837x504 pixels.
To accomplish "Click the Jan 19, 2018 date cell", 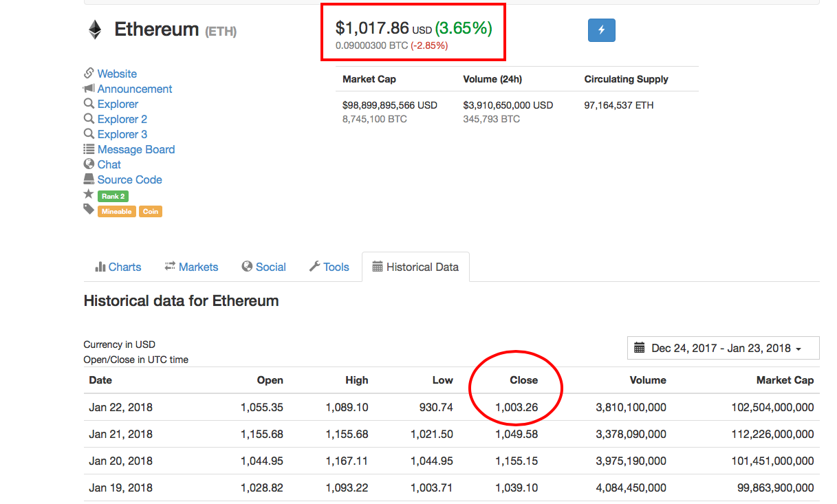I will point(121,487).
